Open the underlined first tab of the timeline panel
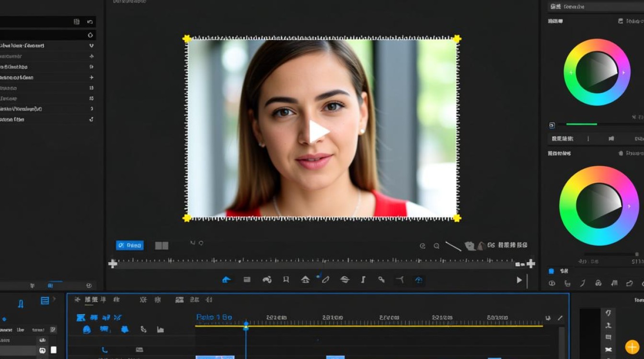The width and height of the screenshot is (644, 359). pos(91,300)
